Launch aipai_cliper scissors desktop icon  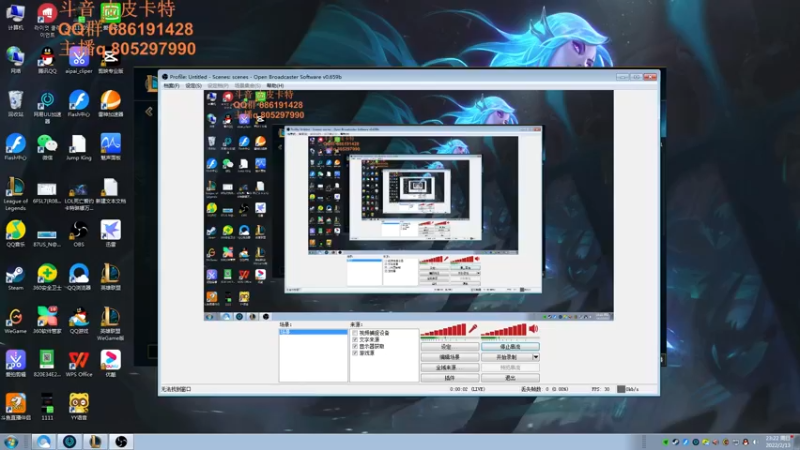(79, 60)
